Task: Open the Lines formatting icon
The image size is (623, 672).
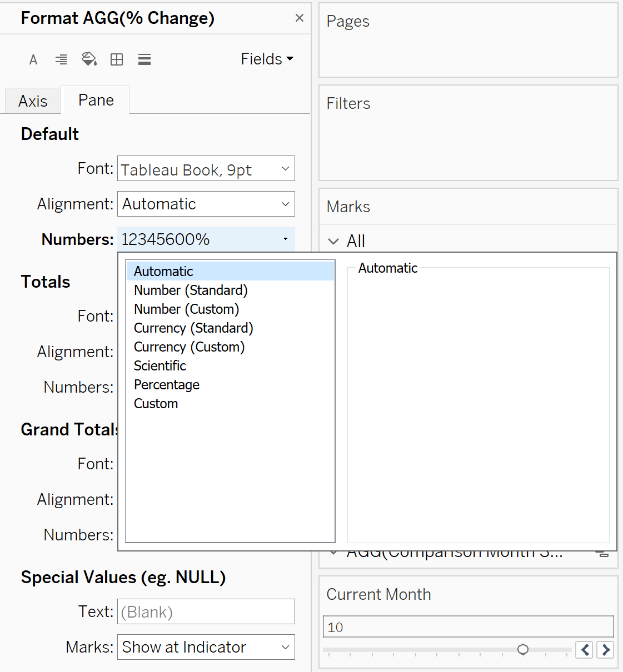Action: click(x=144, y=59)
